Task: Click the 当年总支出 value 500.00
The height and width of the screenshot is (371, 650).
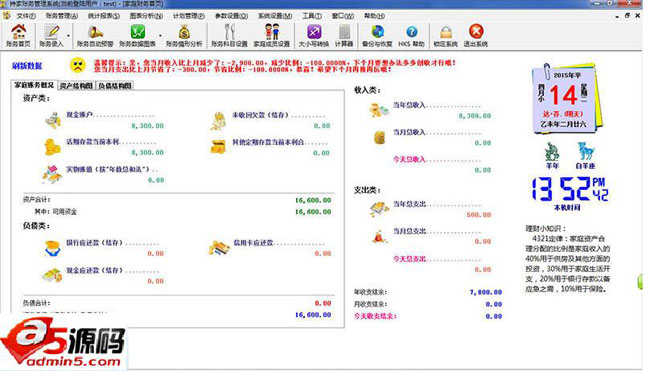Action: [478, 215]
